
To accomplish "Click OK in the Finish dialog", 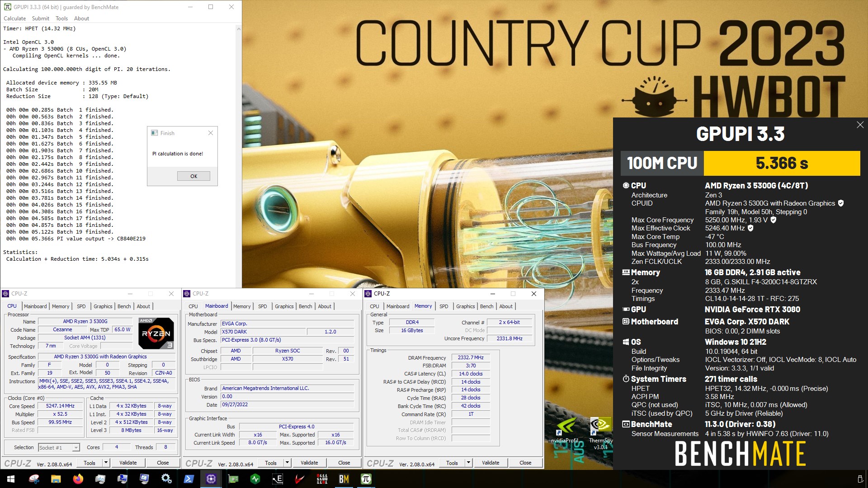I will coord(193,176).
